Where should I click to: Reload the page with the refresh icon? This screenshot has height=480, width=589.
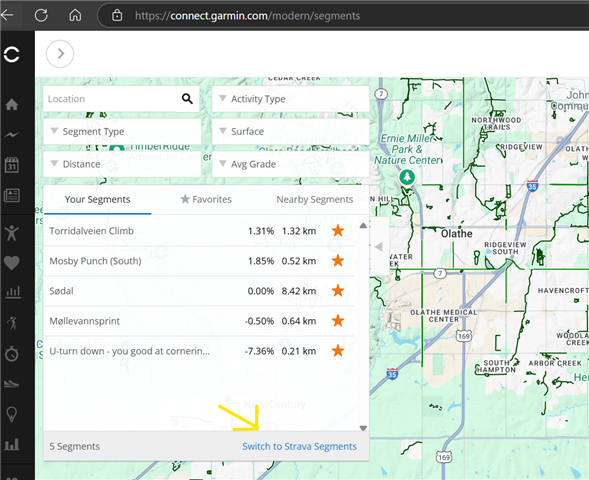tap(41, 15)
